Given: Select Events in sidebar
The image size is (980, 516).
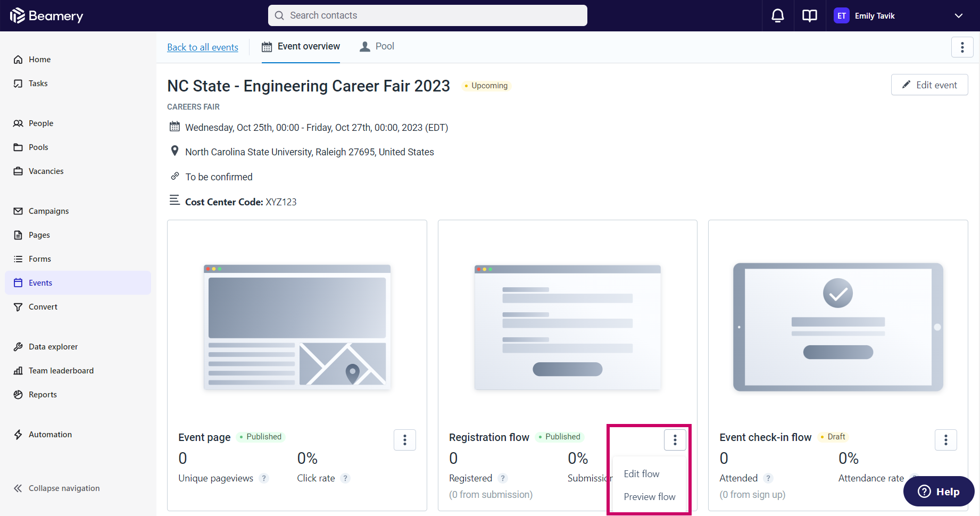Looking at the screenshot, I should click(78, 283).
